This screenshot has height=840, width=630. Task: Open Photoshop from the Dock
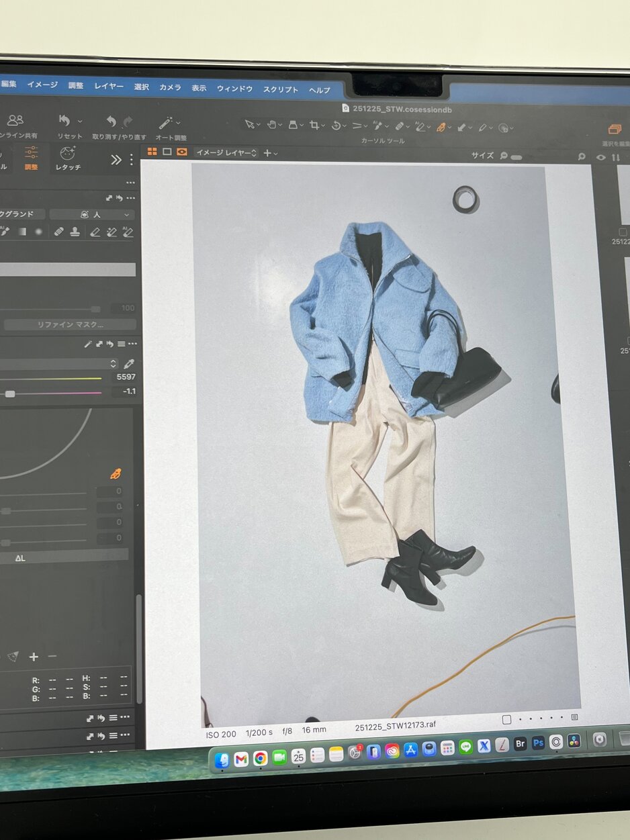pos(538,743)
